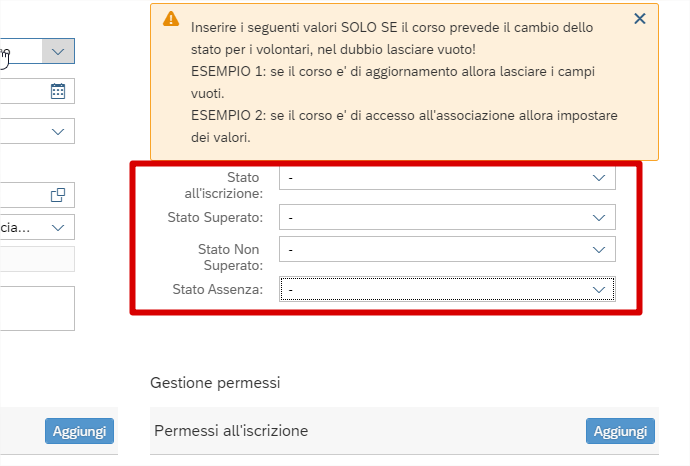The width and height of the screenshot is (690, 466).
Task: Focus the Stato Non Superato text field
Action: [x=430, y=249]
